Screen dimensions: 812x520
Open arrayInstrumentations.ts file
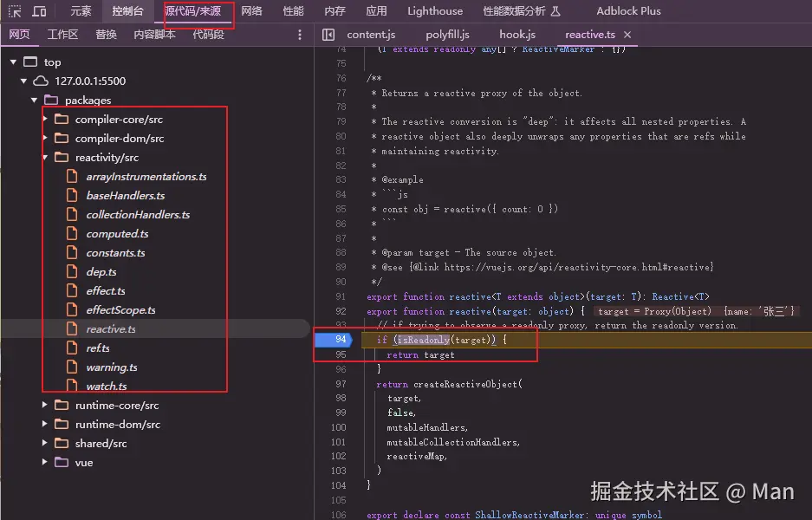[x=146, y=177]
